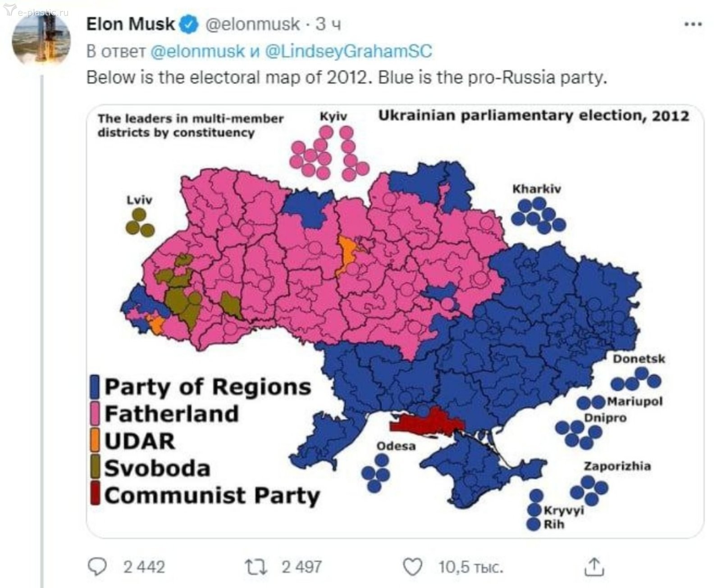Viewport: 721px width, 588px height.
Task: Like the tweet with heart icon
Action: (412, 566)
